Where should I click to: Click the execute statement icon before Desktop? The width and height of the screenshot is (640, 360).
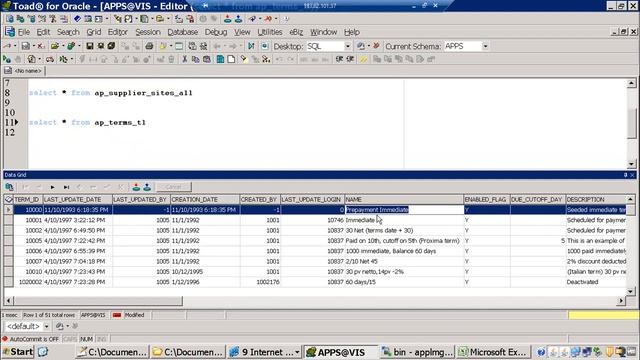pyautogui.click(x=251, y=46)
